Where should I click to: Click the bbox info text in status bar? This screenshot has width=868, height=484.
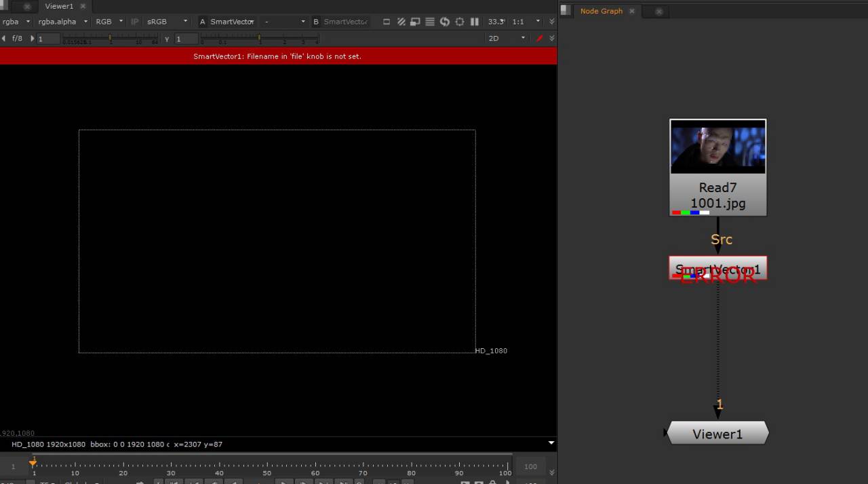tap(130, 444)
